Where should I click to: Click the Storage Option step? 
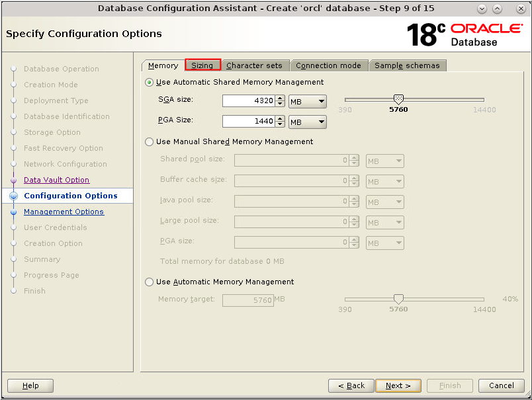pyautogui.click(x=52, y=132)
